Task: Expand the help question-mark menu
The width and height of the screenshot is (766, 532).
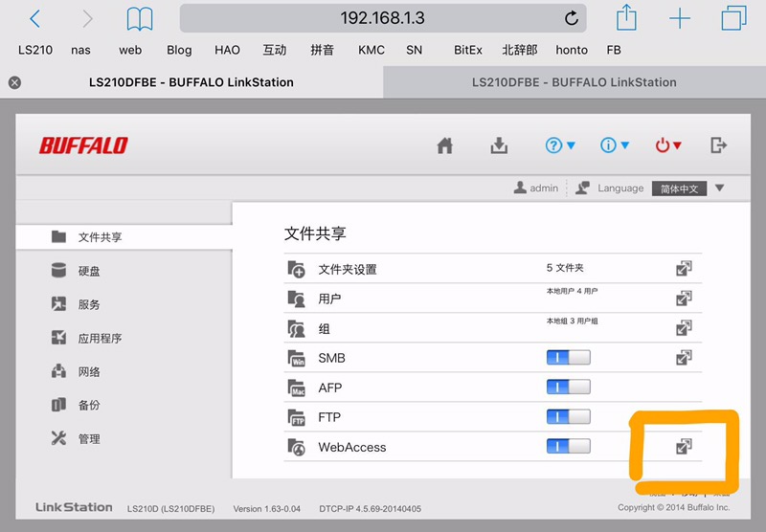Action: coord(560,145)
